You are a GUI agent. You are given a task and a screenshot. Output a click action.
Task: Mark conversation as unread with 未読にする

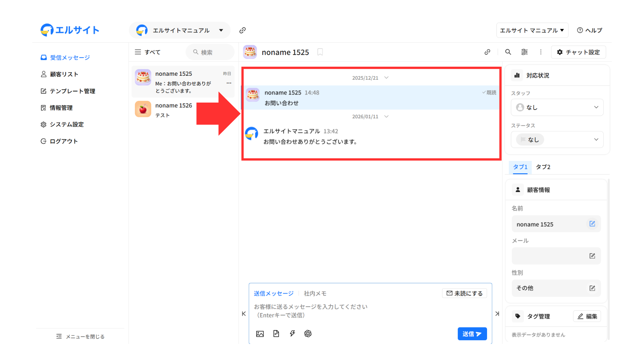click(x=465, y=293)
